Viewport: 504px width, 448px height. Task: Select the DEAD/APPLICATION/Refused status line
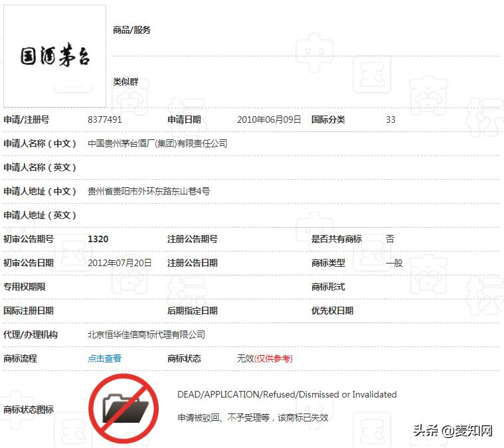[287, 394]
